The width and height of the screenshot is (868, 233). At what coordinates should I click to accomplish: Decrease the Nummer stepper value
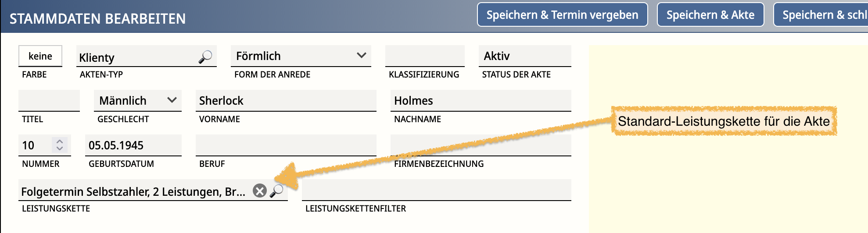click(60, 148)
